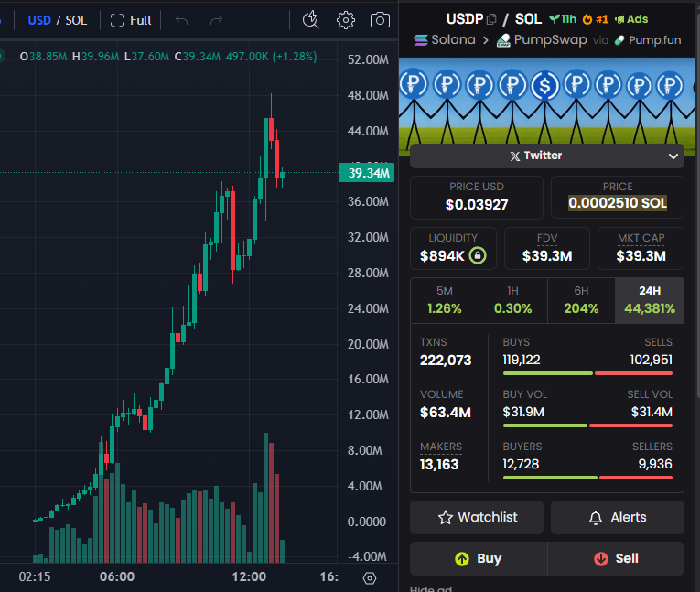Viewport: 700px width, 592px height.
Task: Click the MKT CAP $39.3M box
Action: pos(641,248)
